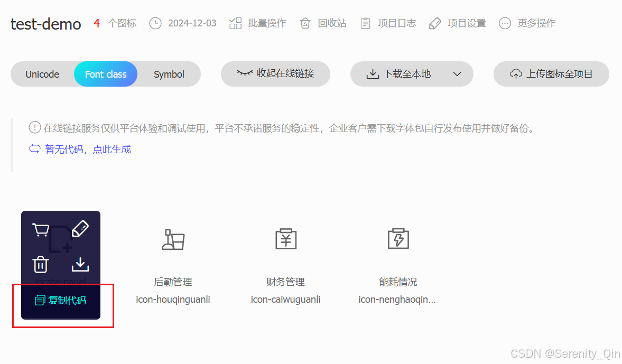The height and width of the screenshot is (364, 622).
Task: Select the Font class tab
Action: point(105,74)
